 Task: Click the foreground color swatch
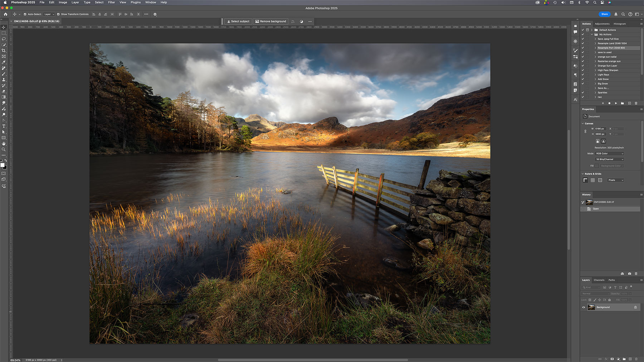[3, 165]
